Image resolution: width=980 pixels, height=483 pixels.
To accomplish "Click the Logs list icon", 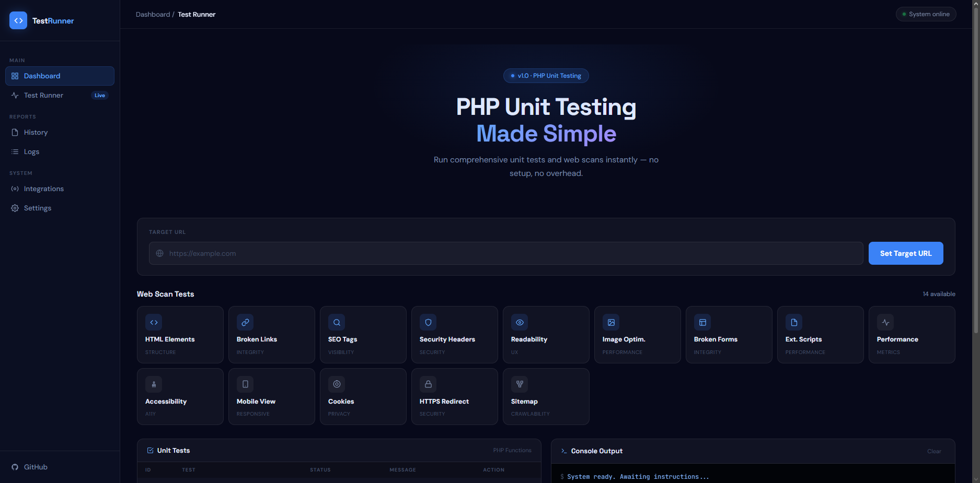I will (15, 151).
